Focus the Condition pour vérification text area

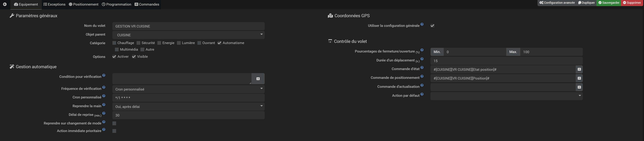coord(182,79)
